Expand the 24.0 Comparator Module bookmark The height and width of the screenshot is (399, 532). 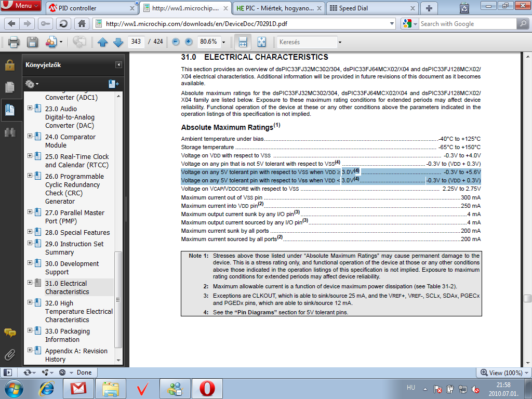(30, 136)
